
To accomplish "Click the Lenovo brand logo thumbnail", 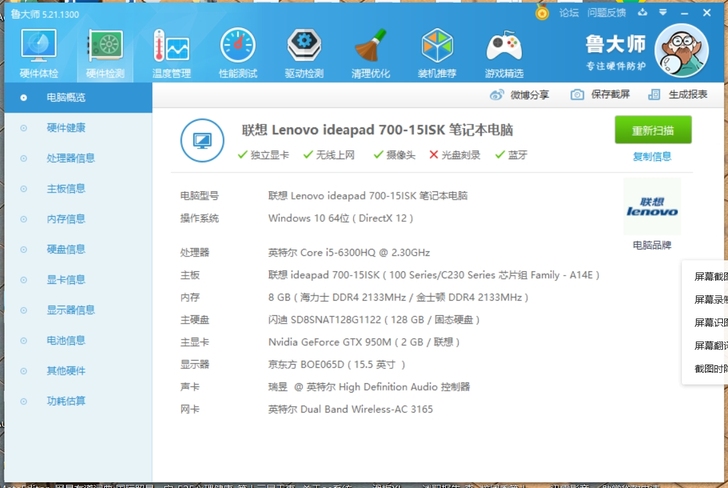I will (652, 207).
